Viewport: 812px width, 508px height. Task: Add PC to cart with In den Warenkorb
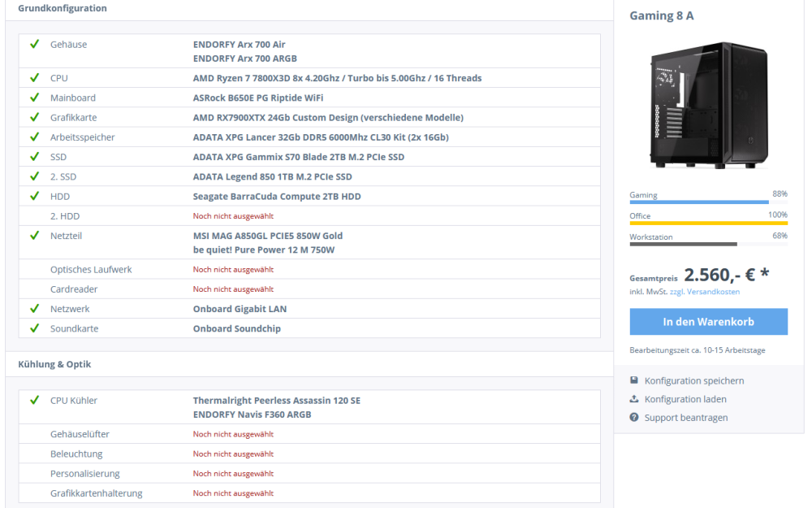[x=708, y=322]
